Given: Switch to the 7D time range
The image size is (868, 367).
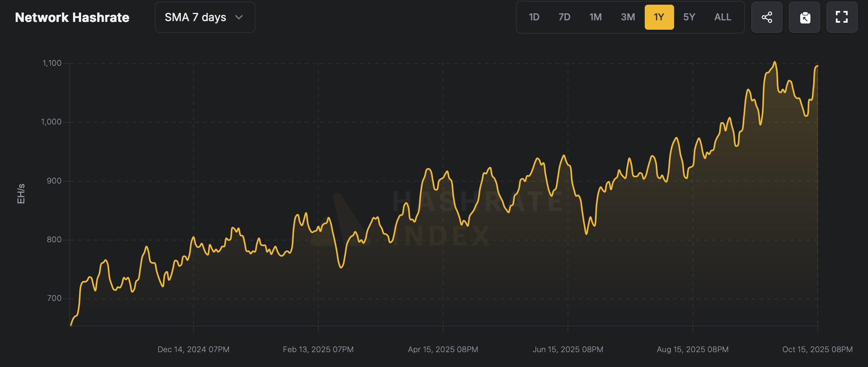Looking at the screenshot, I should tap(564, 17).
